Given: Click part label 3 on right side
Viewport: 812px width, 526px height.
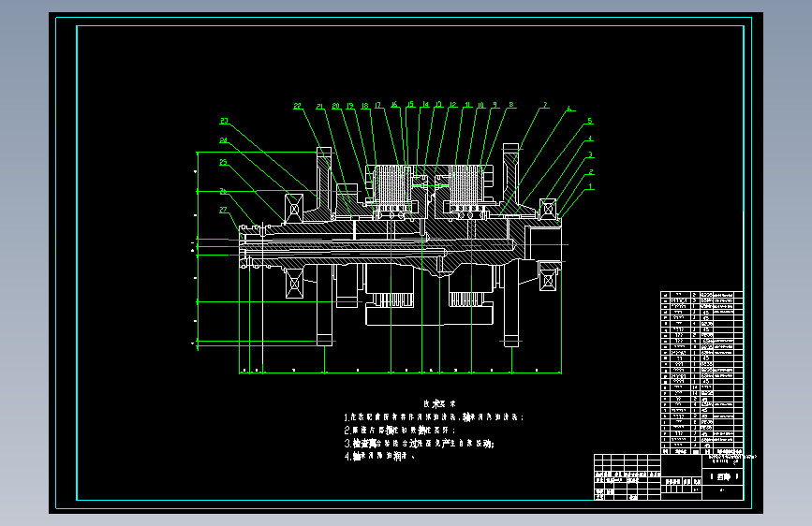Looking at the screenshot, I should (x=590, y=154).
